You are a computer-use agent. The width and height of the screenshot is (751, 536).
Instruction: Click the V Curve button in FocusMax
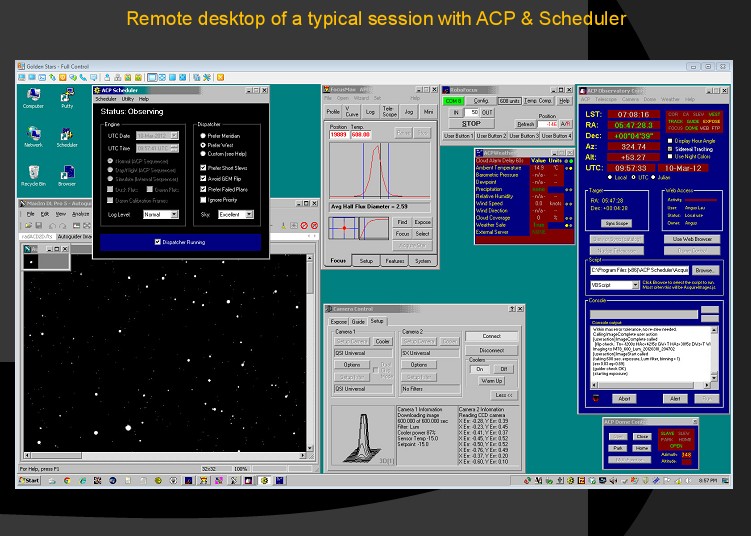(352, 112)
